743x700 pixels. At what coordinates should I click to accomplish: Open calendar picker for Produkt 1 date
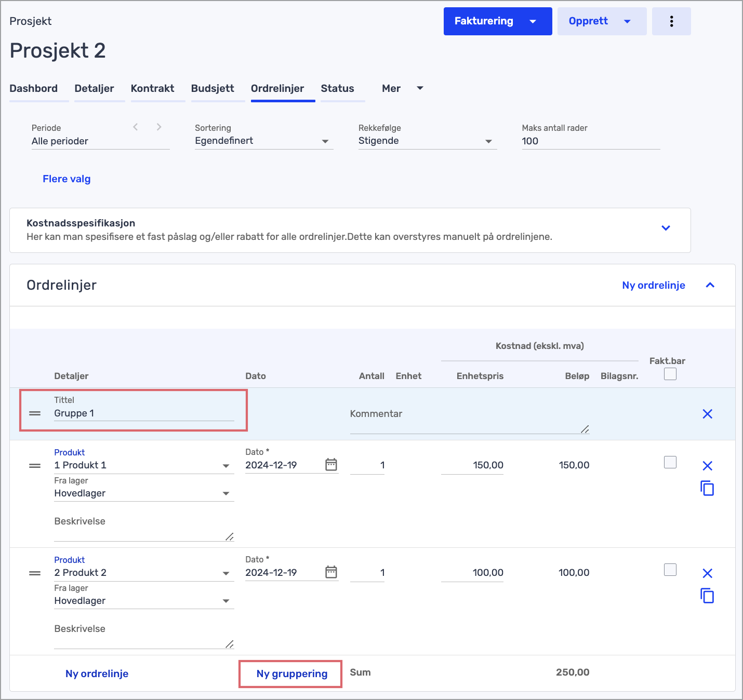(x=331, y=465)
